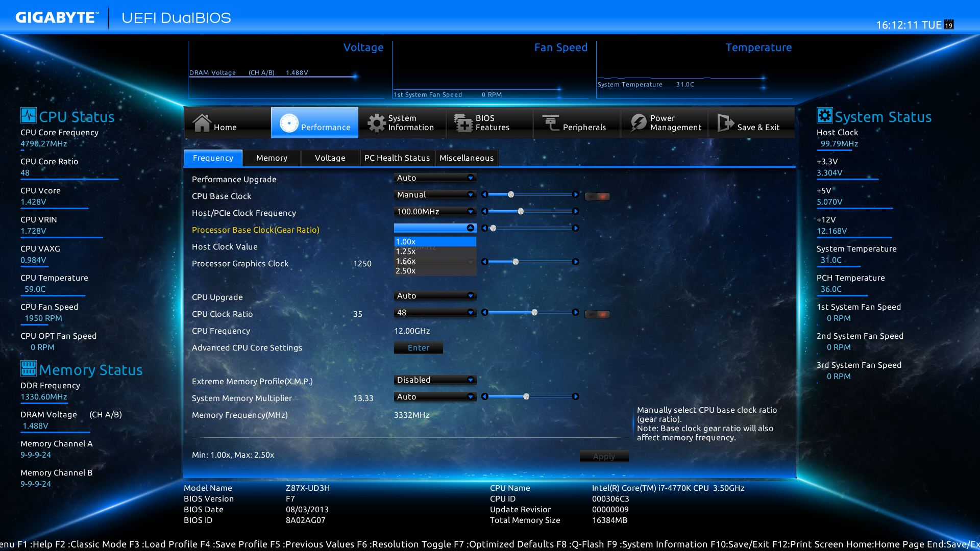Image resolution: width=980 pixels, height=551 pixels.
Task: Toggle the CPU Base Clock on/off switch
Action: [597, 196]
